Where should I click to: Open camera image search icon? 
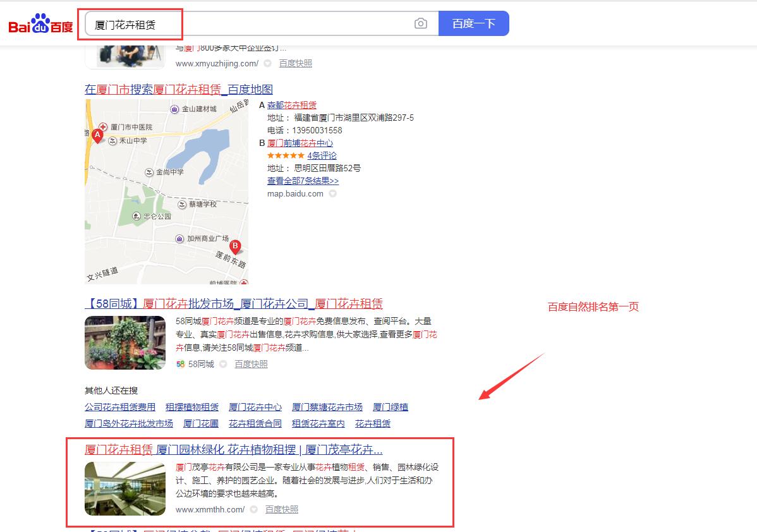pyautogui.click(x=420, y=23)
